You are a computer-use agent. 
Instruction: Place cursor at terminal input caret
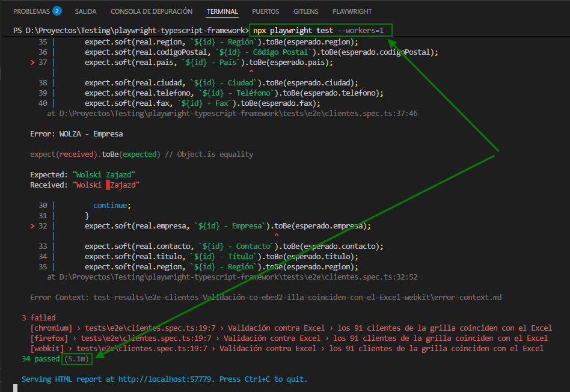click(15, 388)
